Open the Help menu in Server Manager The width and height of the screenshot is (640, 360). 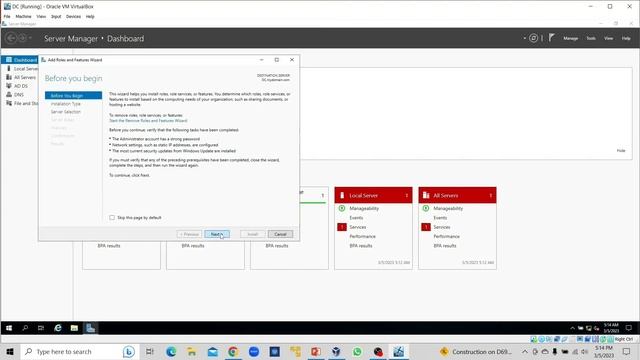pos(626,38)
